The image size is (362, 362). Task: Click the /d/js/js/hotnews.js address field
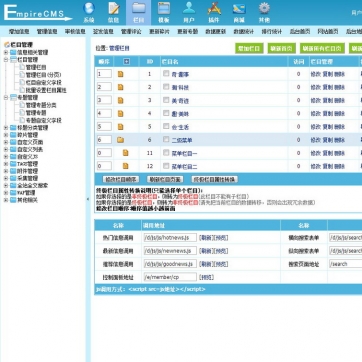tap(170, 238)
